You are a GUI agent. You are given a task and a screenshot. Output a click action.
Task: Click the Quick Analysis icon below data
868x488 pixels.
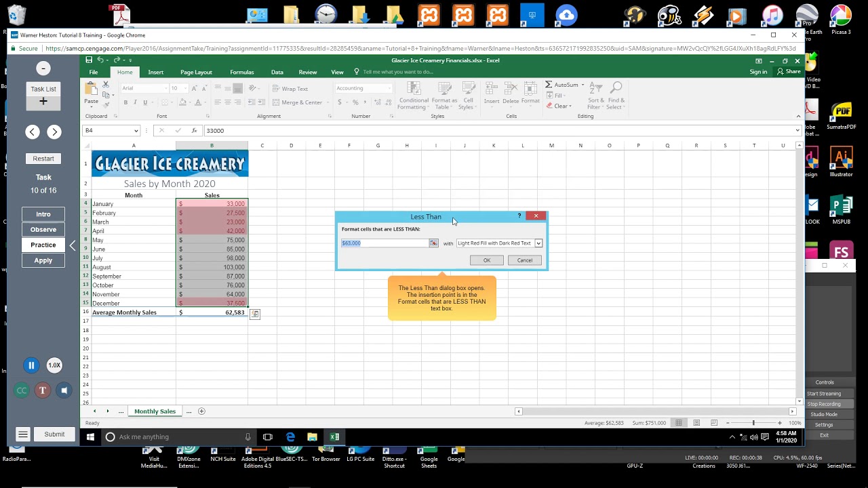(255, 314)
